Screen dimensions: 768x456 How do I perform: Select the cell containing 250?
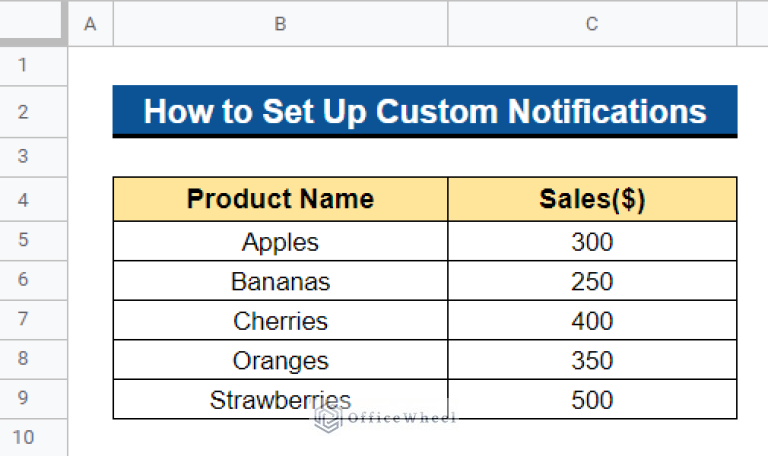click(x=592, y=281)
